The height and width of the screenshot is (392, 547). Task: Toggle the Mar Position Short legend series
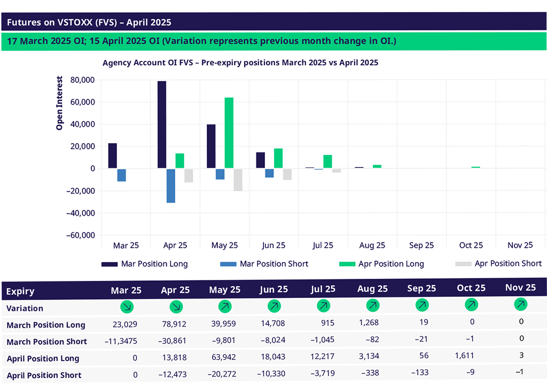point(264,264)
